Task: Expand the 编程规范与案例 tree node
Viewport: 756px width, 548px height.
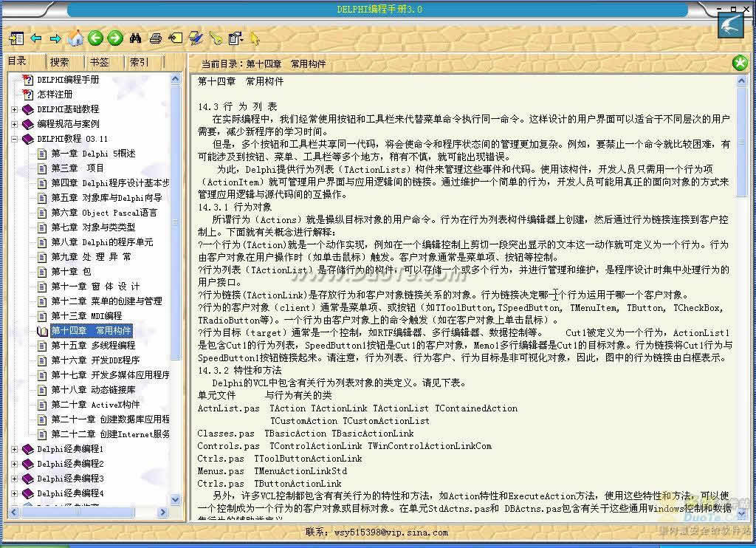Action: coord(15,124)
